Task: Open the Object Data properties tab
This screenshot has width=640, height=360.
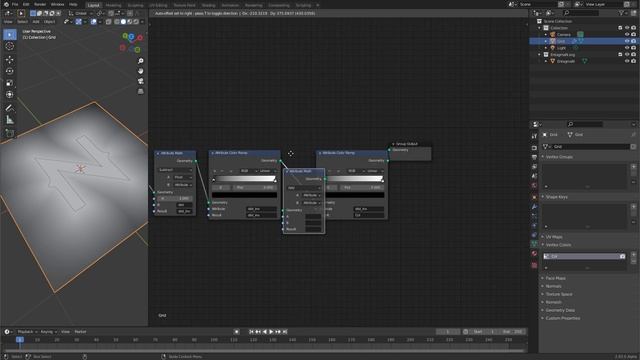Action: click(534, 244)
